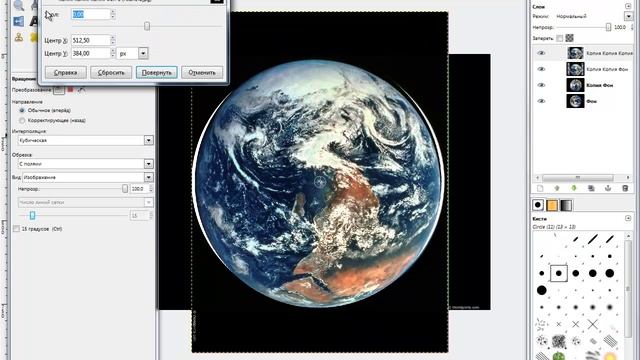
Task: Hide the Копия Копия Фон layer
Action: pyautogui.click(x=541, y=69)
